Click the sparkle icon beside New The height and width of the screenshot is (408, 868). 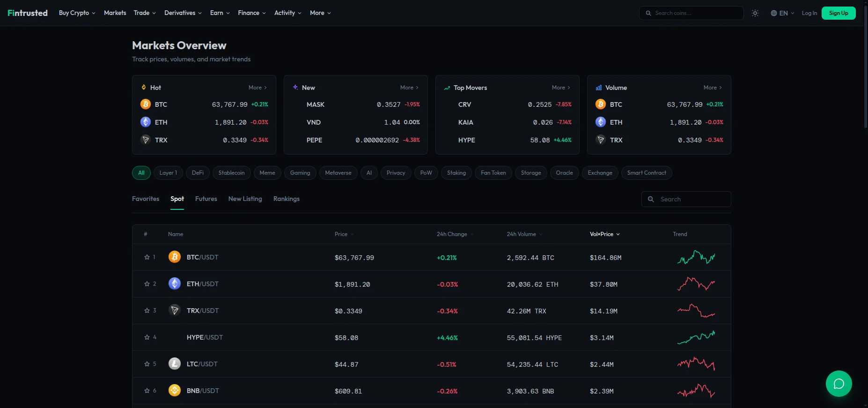295,88
